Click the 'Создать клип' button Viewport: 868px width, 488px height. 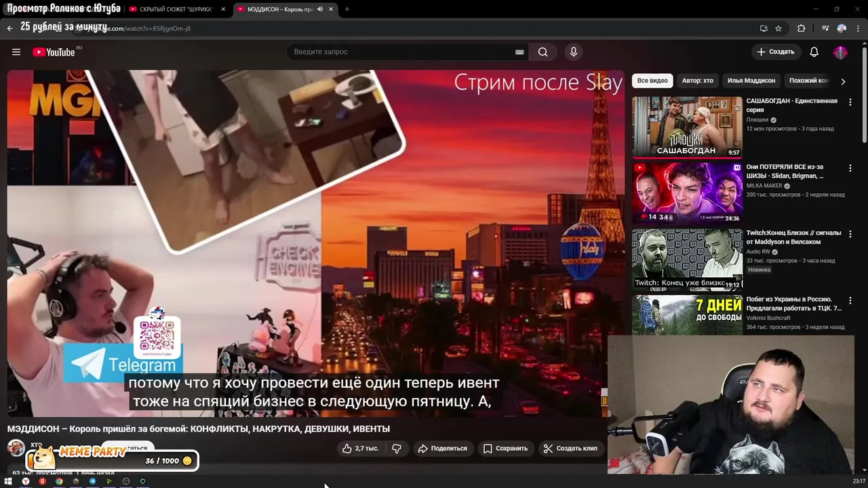point(570,449)
